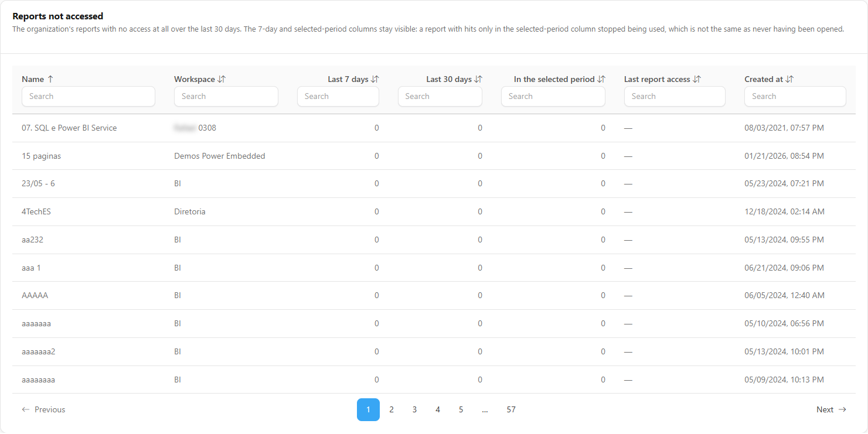Click the '23/05 - 6' report name
The width and height of the screenshot is (868, 434).
(x=38, y=184)
